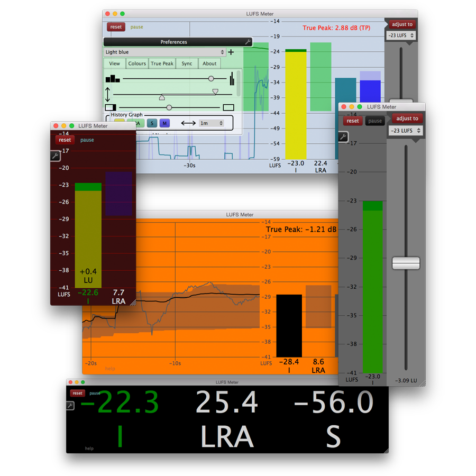476x476 pixels.
Task: Click the narrow graph icon left of the third slider
Action: (x=111, y=107)
